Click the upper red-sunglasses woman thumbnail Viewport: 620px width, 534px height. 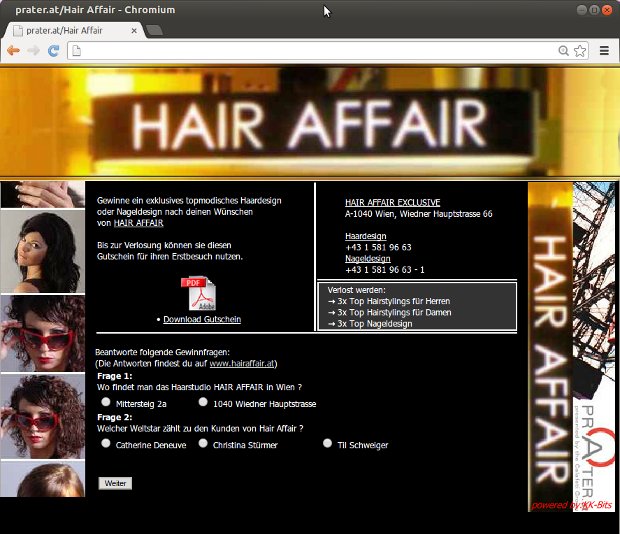tap(43, 334)
